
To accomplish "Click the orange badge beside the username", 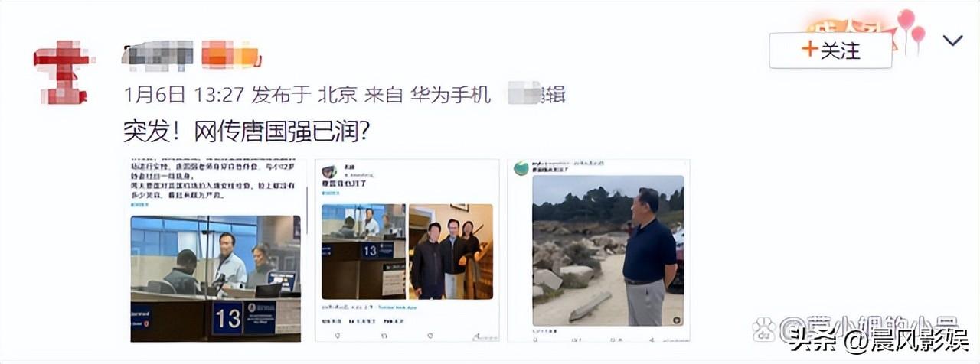I will pos(230,56).
